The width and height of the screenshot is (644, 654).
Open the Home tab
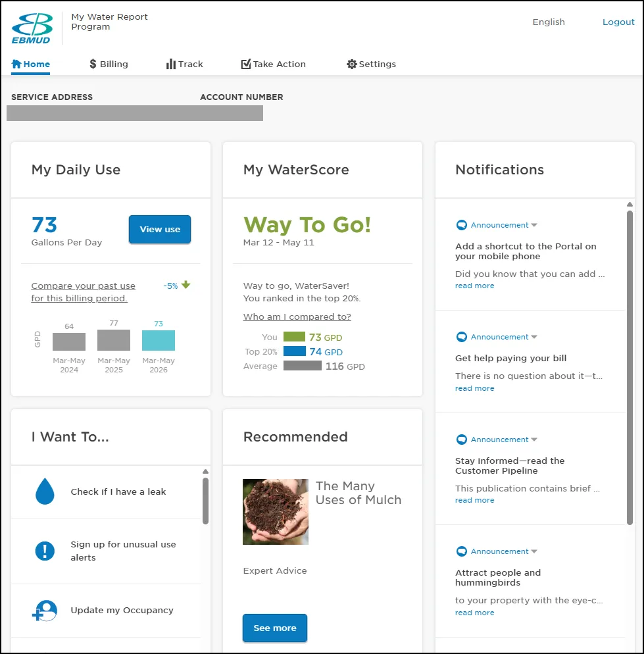tap(31, 64)
